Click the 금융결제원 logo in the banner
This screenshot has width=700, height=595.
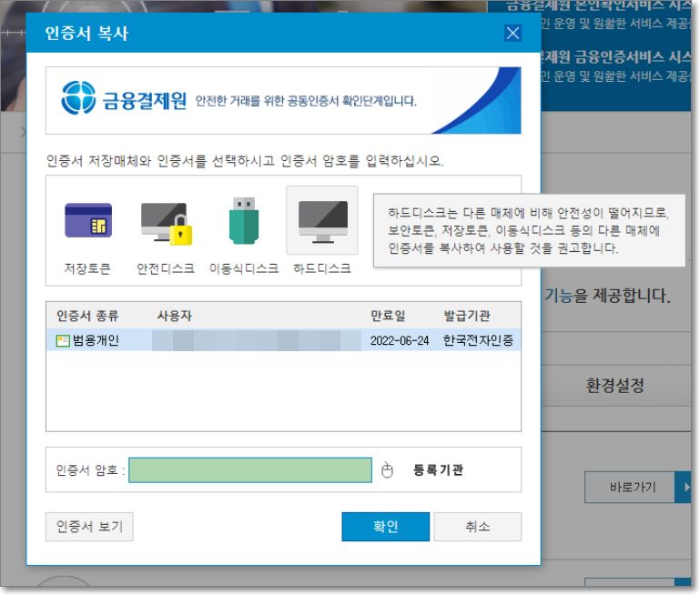pyautogui.click(x=124, y=98)
